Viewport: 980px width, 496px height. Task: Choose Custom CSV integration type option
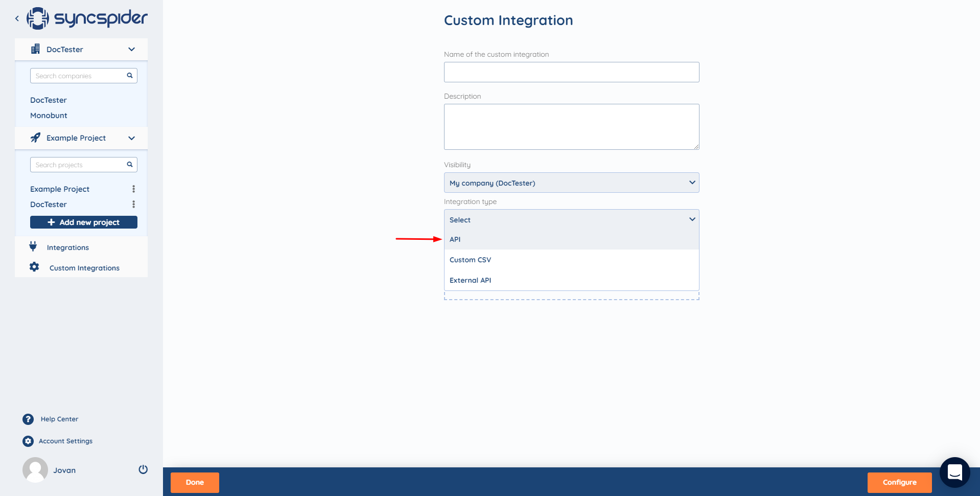click(571, 260)
